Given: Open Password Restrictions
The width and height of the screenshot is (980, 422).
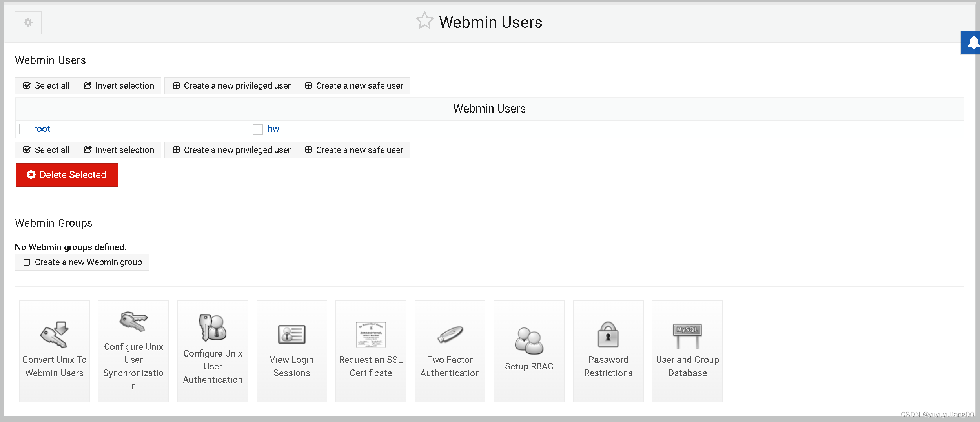Looking at the screenshot, I should pyautogui.click(x=608, y=351).
